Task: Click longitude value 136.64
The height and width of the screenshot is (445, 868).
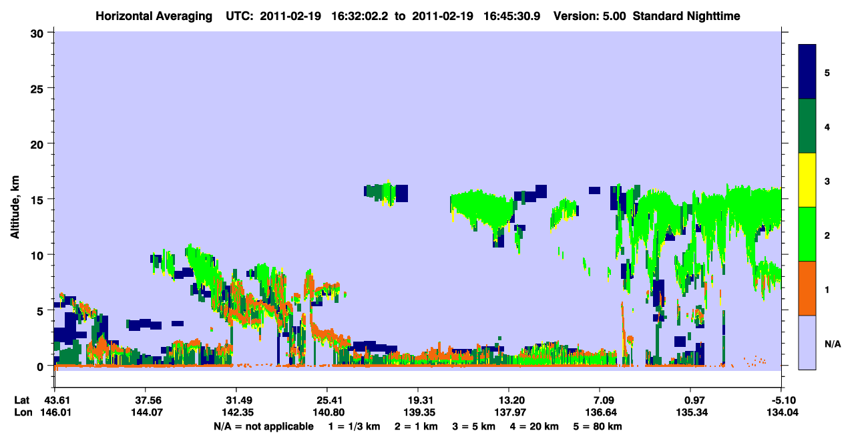Action: [x=600, y=412]
